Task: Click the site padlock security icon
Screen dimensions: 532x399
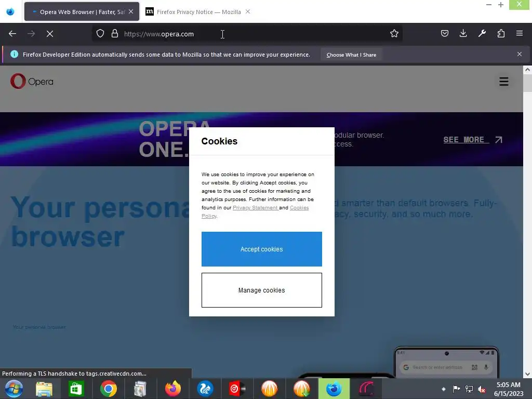Action: (x=115, y=34)
